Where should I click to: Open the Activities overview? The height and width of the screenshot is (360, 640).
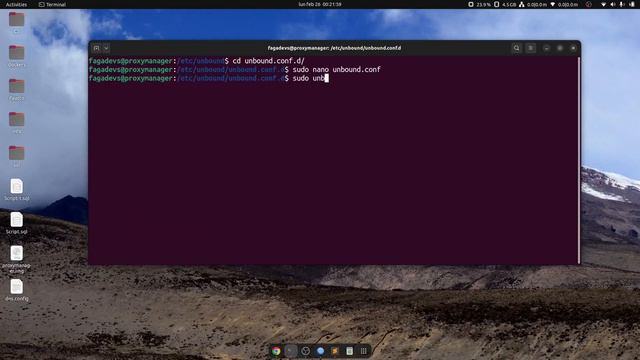point(16,4)
